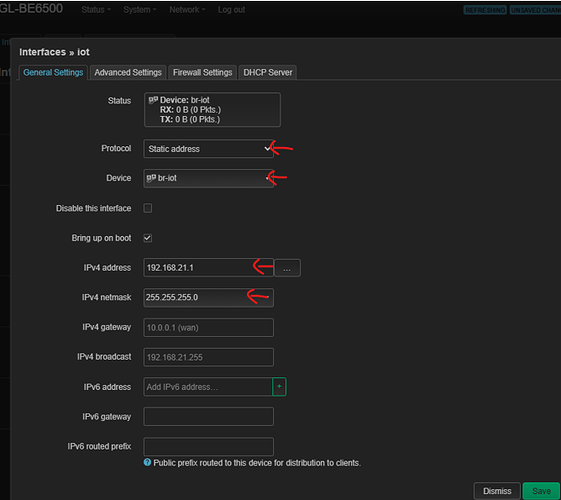
Task: Click the REFRESHING indicator badge
Action: click(485, 10)
